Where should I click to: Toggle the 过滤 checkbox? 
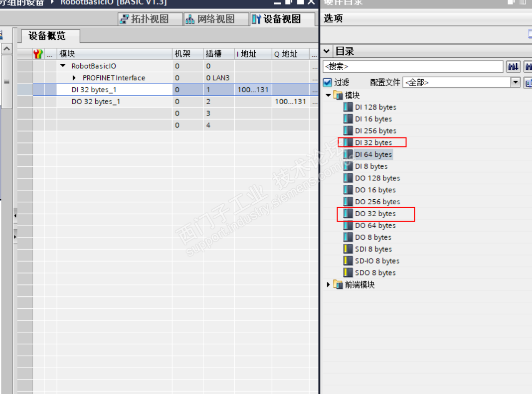click(x=328, y=82)
